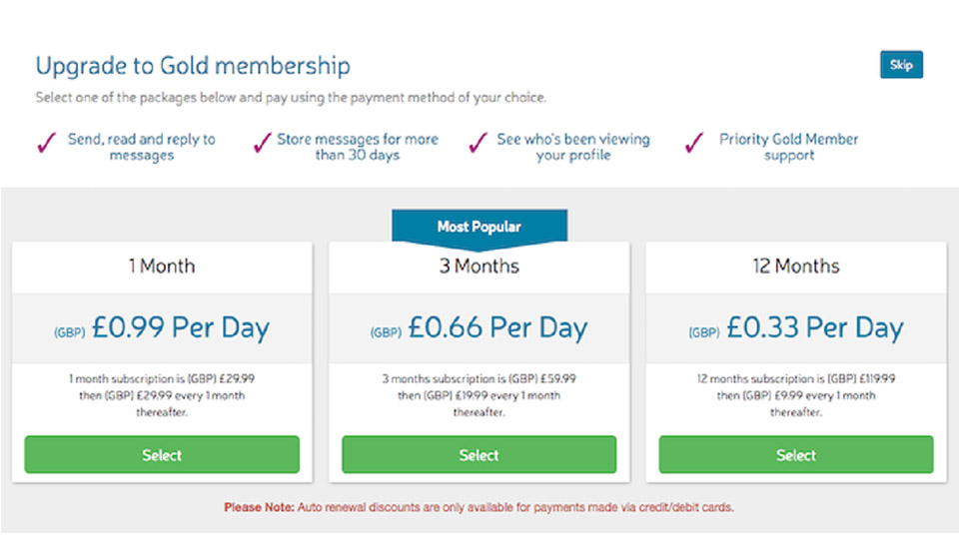Click checkmark beside Priority Gold Member support

pos(694,145)
